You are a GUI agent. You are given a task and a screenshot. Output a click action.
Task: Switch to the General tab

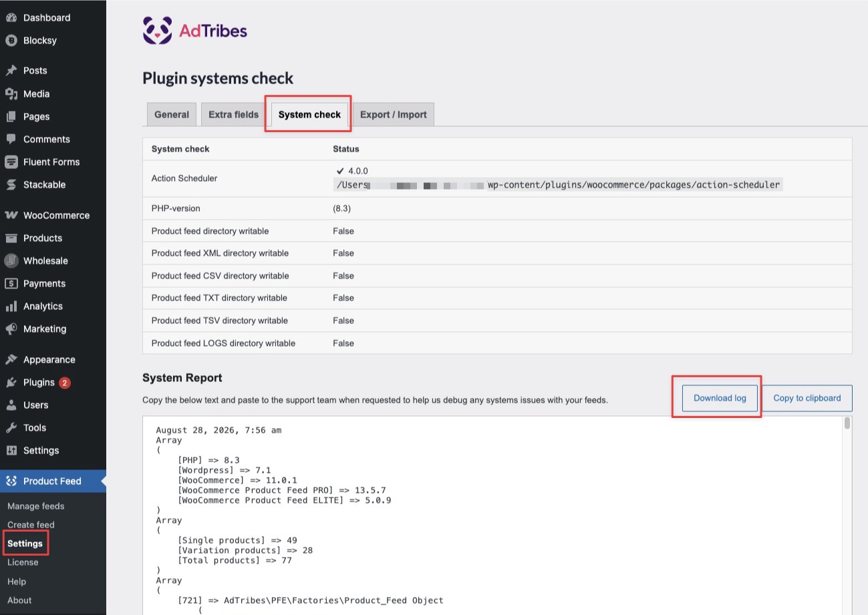coord(172,114)
